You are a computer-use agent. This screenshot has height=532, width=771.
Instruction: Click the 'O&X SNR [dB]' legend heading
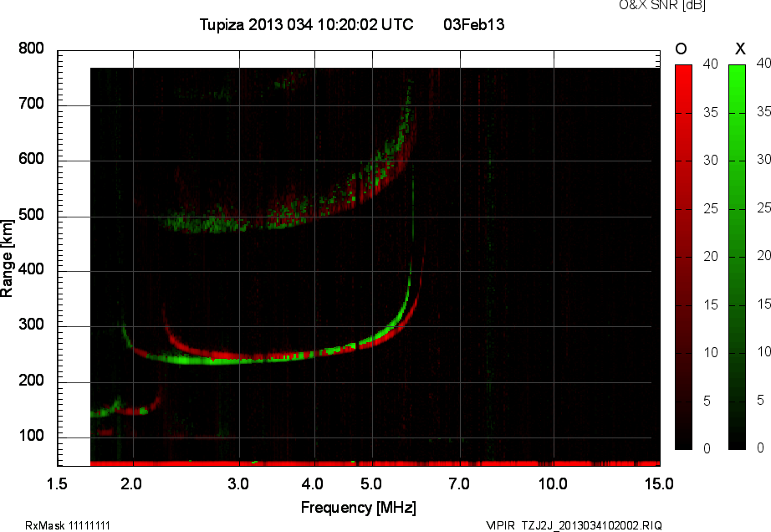tap(661, 5)
